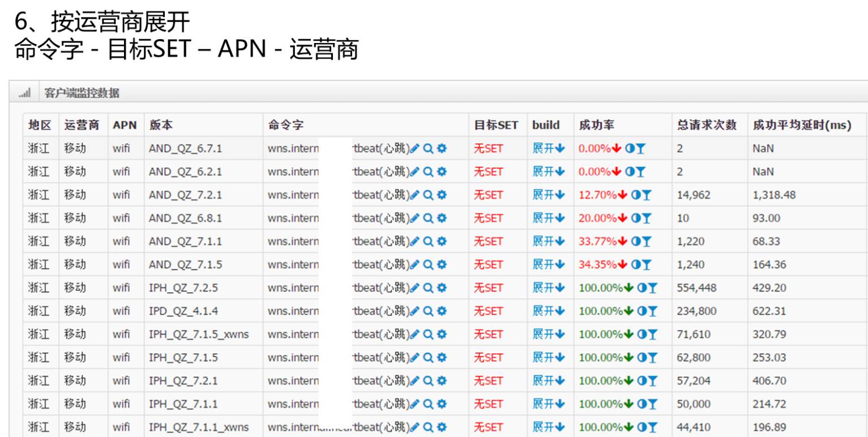
Task: Expand build (展开) for the AND_QZ_6.2.1 row
Action: (549, 172)
